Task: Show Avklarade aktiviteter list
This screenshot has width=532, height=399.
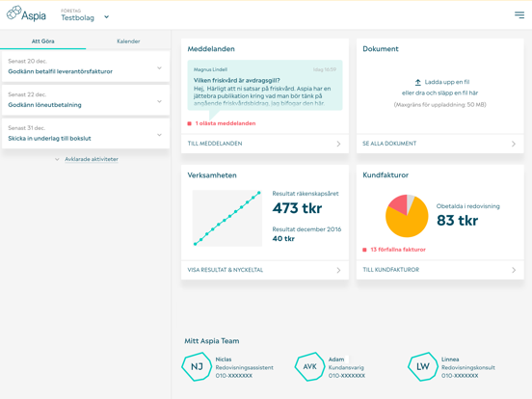Action: point(92,159)
